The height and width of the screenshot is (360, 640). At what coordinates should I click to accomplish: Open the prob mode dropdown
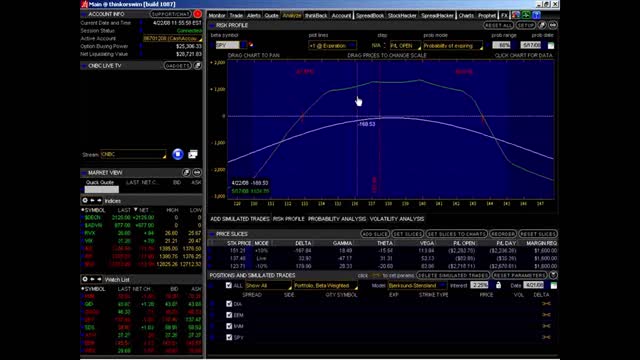453,46
